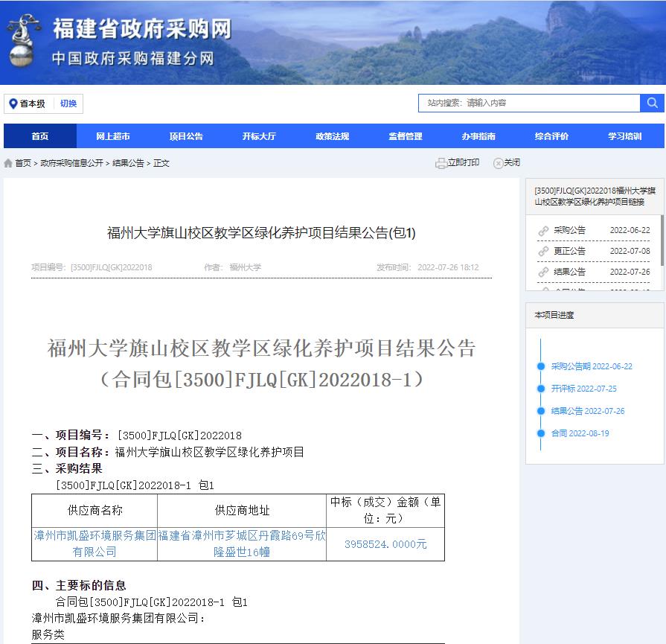Click the 项目编号 [3500]FJLQ[GK]2022018 header text
This screenshot has height=644, width=666.
[92, 267]
